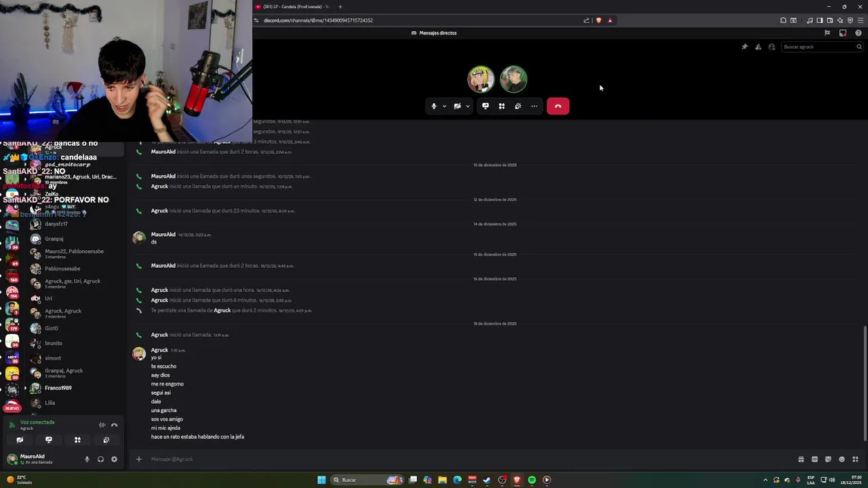Turn on camera in call controls
The image size is (868, 488).
pyautogui.click(x=457, y=106)
